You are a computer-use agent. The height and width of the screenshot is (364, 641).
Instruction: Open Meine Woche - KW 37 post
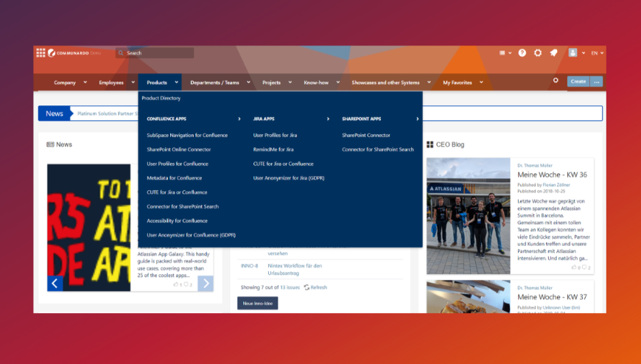[552, 297]
